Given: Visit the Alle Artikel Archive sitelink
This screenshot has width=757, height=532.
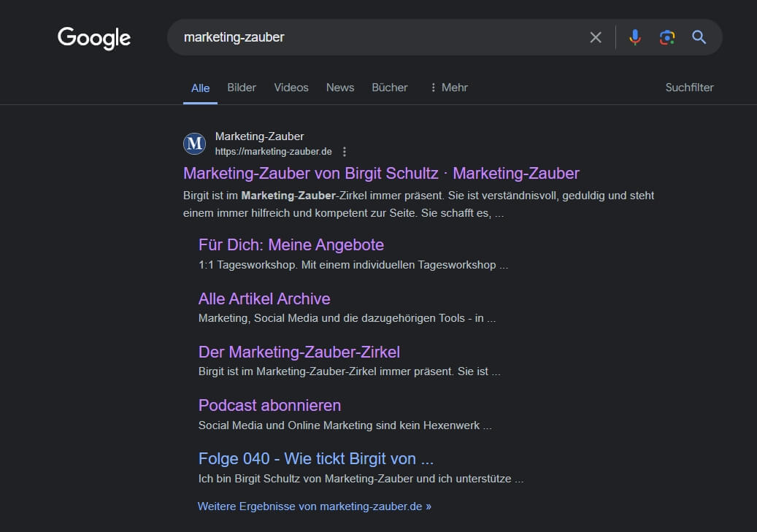Looking at the screenshot, I should (x=264, y=298).
